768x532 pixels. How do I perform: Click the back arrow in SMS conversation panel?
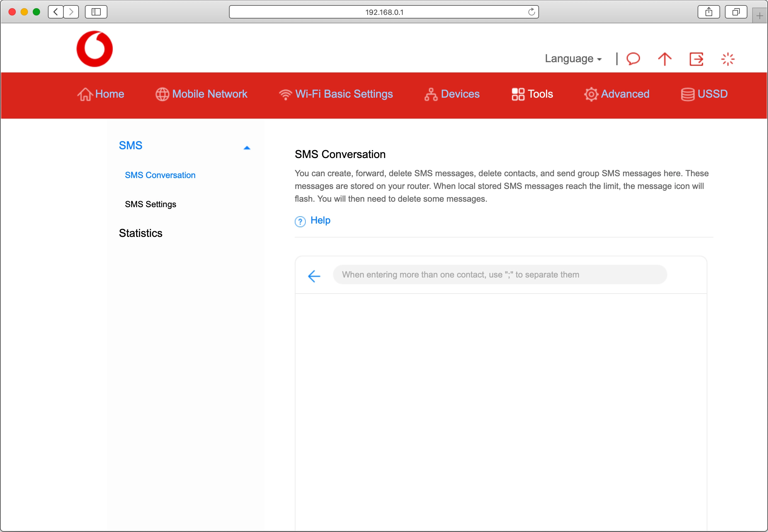point(313,275)
